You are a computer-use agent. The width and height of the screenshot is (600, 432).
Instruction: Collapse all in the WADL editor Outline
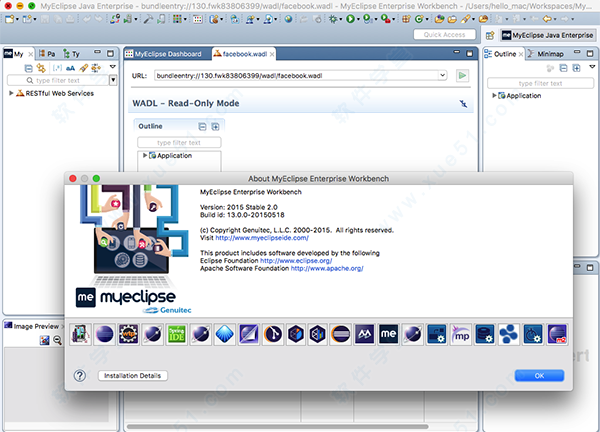click(202, 127)
